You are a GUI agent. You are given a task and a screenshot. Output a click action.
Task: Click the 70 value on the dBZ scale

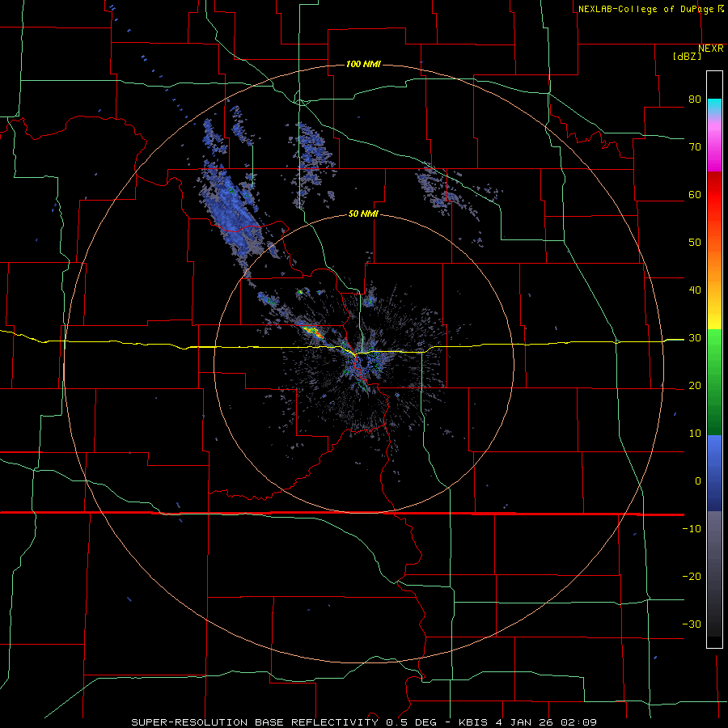pyautogui.click(x=695, y=146)
